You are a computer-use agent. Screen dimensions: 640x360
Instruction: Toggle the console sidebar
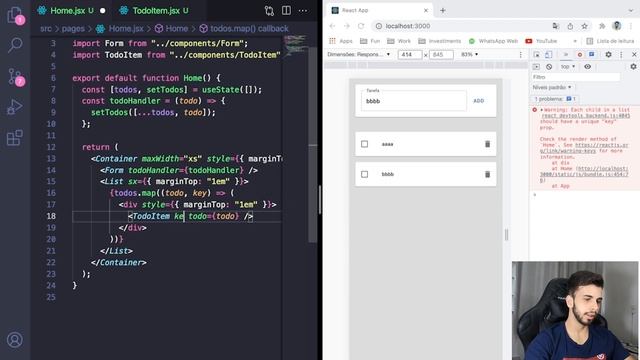coord(536,67)
